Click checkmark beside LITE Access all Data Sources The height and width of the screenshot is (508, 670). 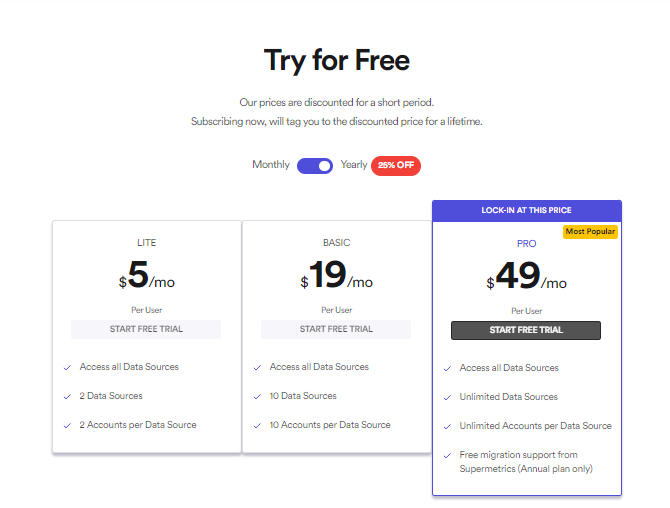click(67, 367)
